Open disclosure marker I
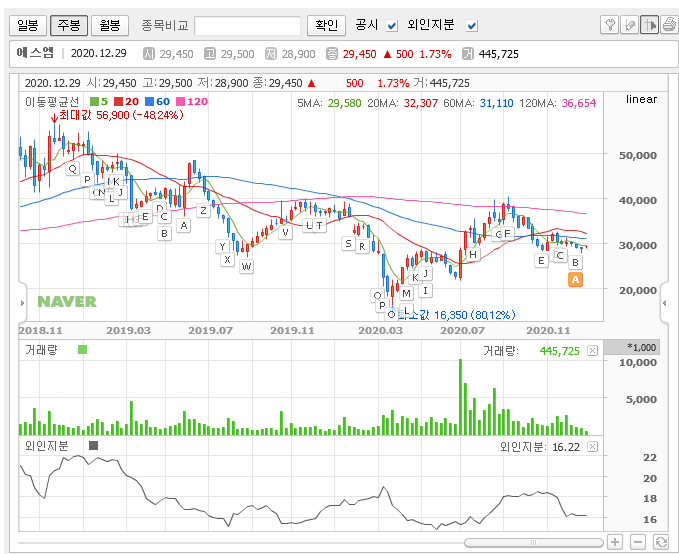679x554 pixels. (426, 290)
